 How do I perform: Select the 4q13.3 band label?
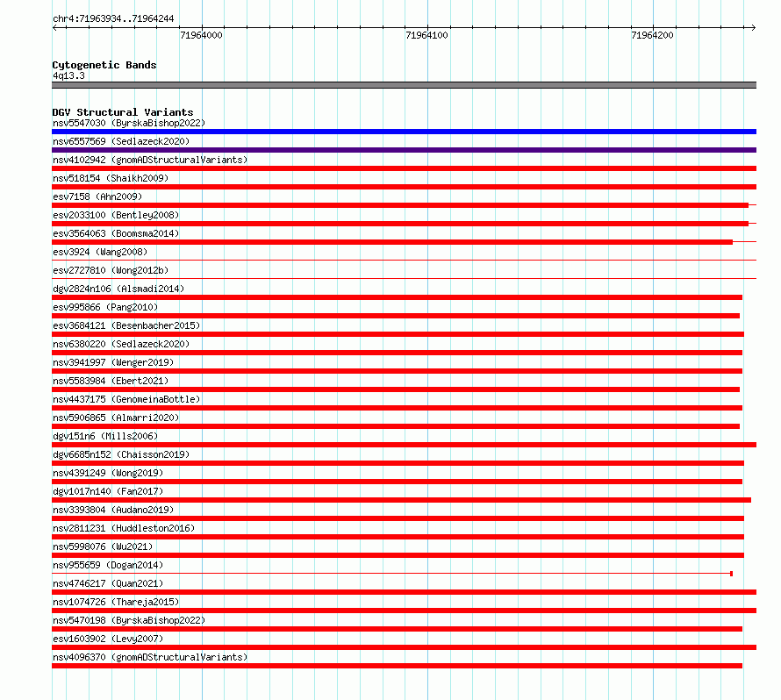[x=68, y=75]
